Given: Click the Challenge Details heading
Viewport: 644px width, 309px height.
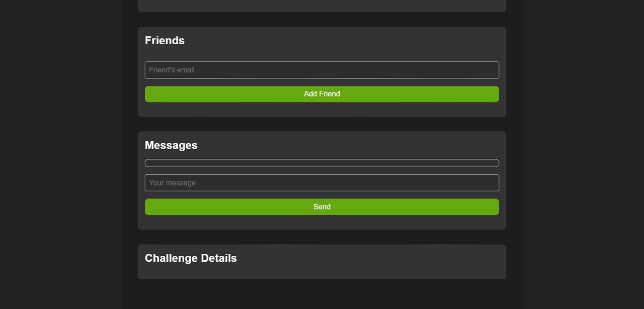Looking at the screenshot, I should pos(191,258).
